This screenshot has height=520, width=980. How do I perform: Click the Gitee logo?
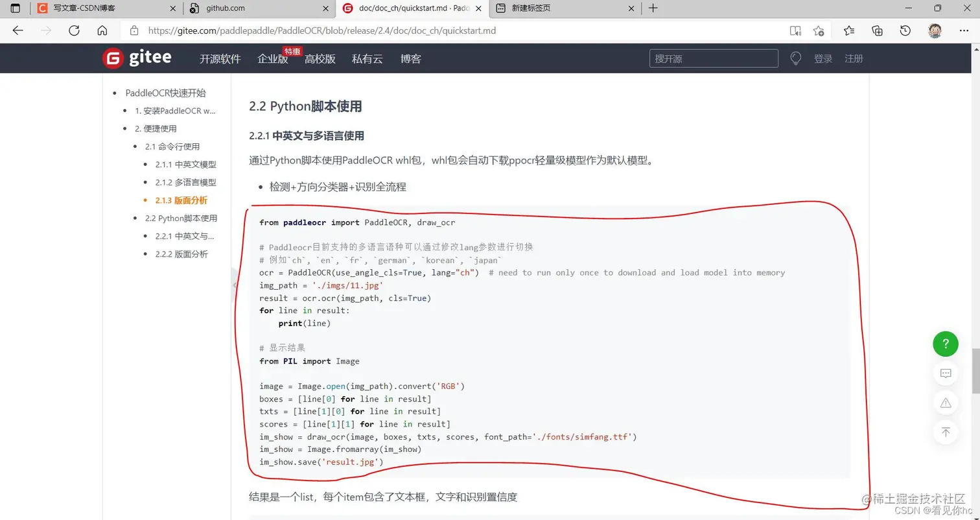tap(136, 58)
